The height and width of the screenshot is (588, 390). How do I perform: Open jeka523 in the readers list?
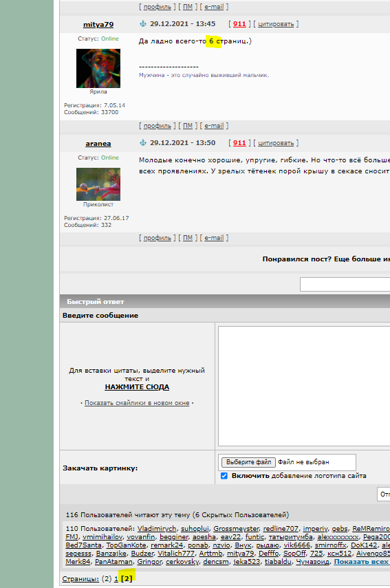click(246, 562)
